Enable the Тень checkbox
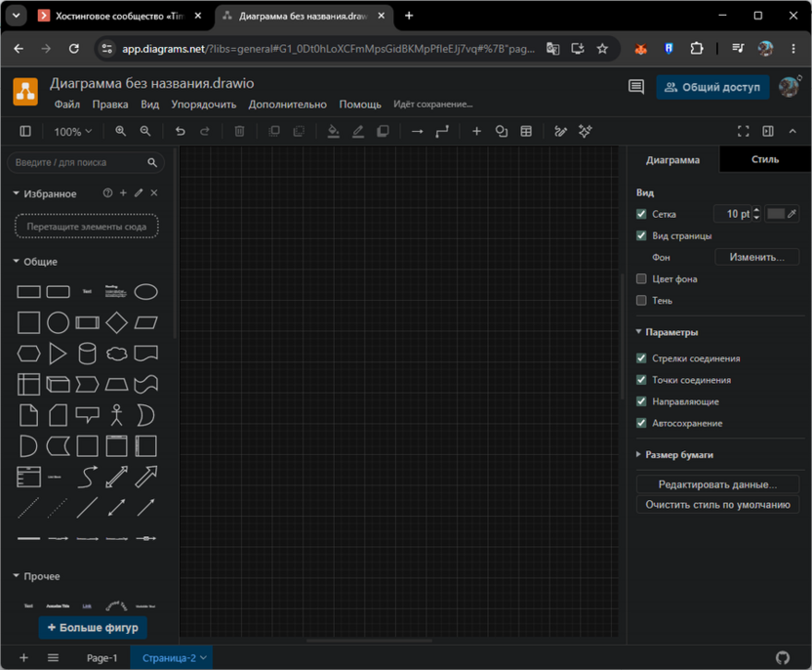Viewport: 812px width, 670px height. pos(641,301)
